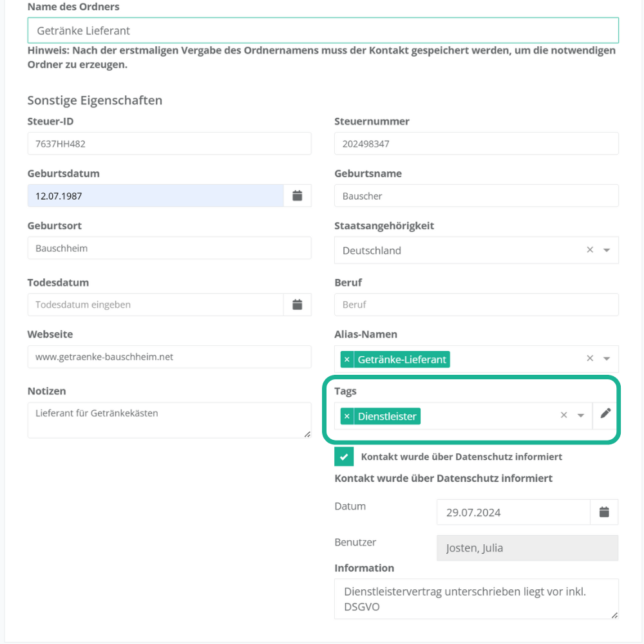Clear the Staatsangehörigkeit selection

590,250
